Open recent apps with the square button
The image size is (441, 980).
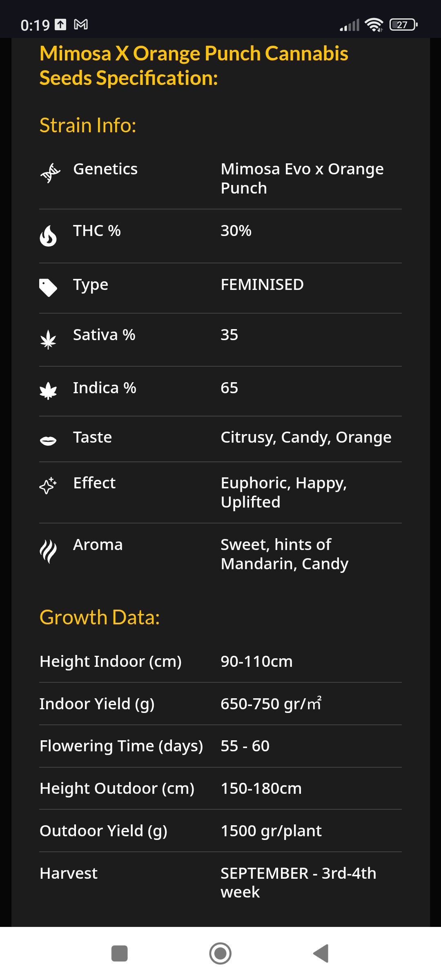click(x=119, y=953)
